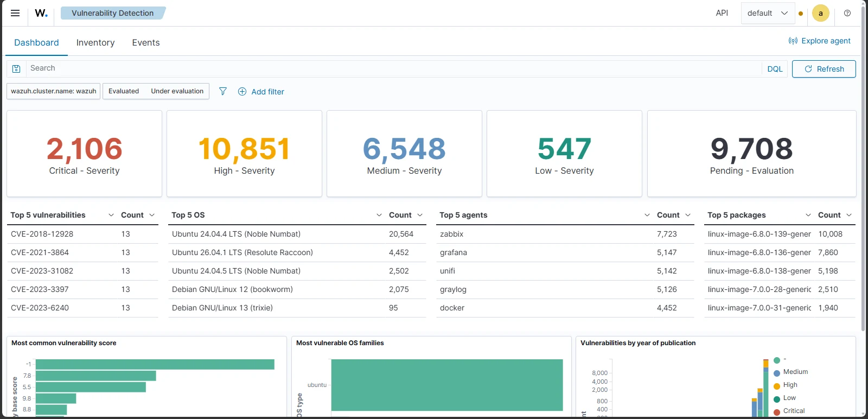Image resolution: width=868 pixels, height=419 pixels.
Task: Click the -1 bar in vulnerability score chart
Action: [155, 364]
